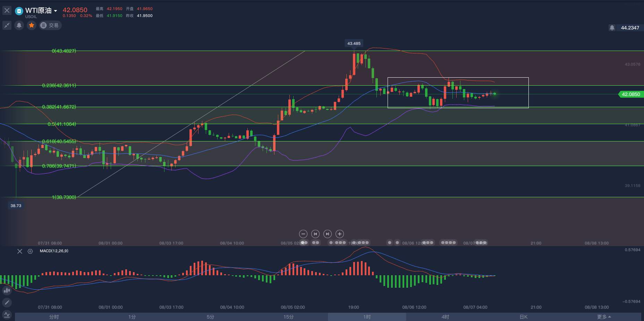
Task: Expand the 更多 timeframes menu
Action: tap(604, 317)
